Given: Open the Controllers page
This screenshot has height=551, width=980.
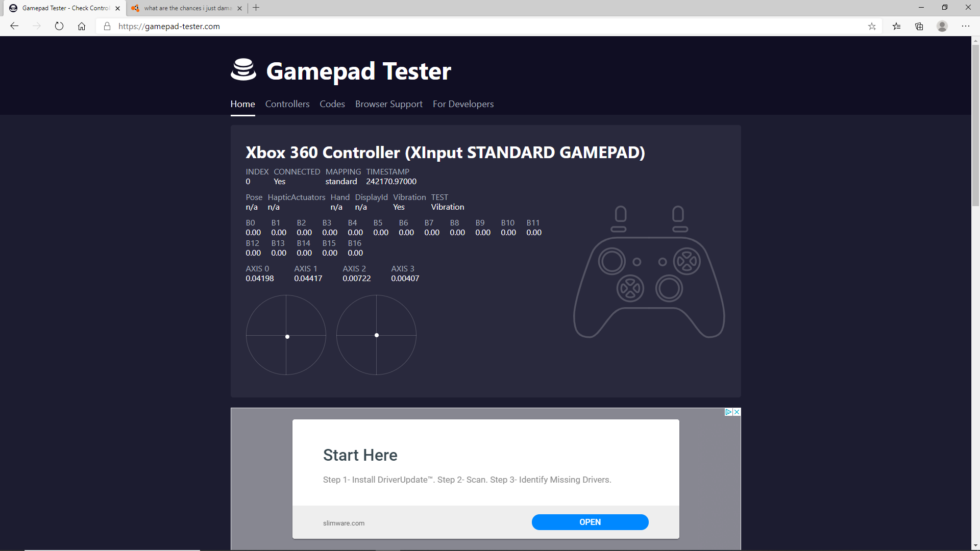Looking at the screenshot, I should (x=287, y=104).
